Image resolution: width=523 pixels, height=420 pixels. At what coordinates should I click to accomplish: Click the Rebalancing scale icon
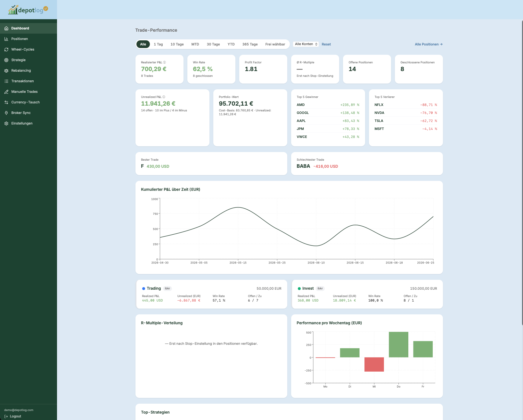(6, 70)
